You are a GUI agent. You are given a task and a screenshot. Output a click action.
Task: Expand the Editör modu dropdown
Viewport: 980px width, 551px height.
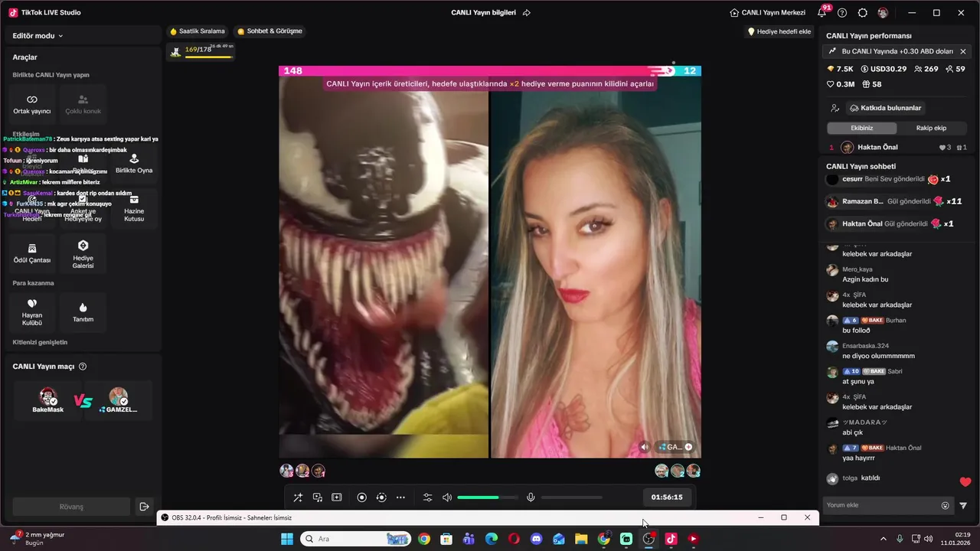point(38,36)
